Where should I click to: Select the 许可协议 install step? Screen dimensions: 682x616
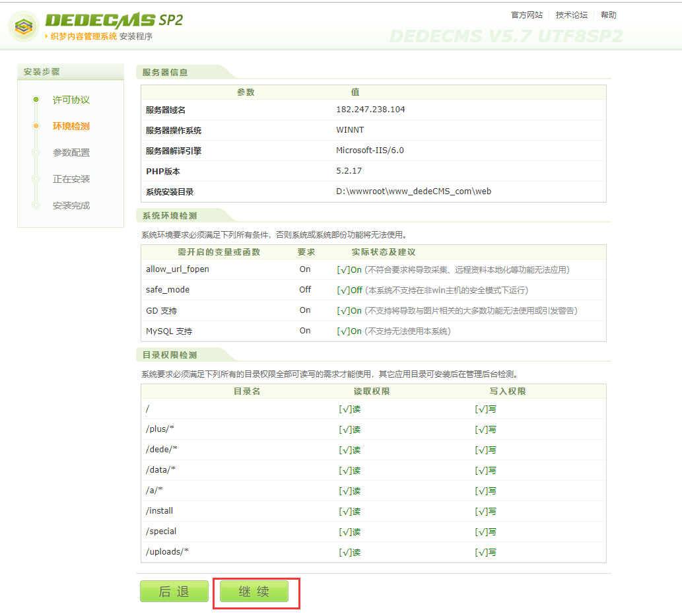pos(71,100)
